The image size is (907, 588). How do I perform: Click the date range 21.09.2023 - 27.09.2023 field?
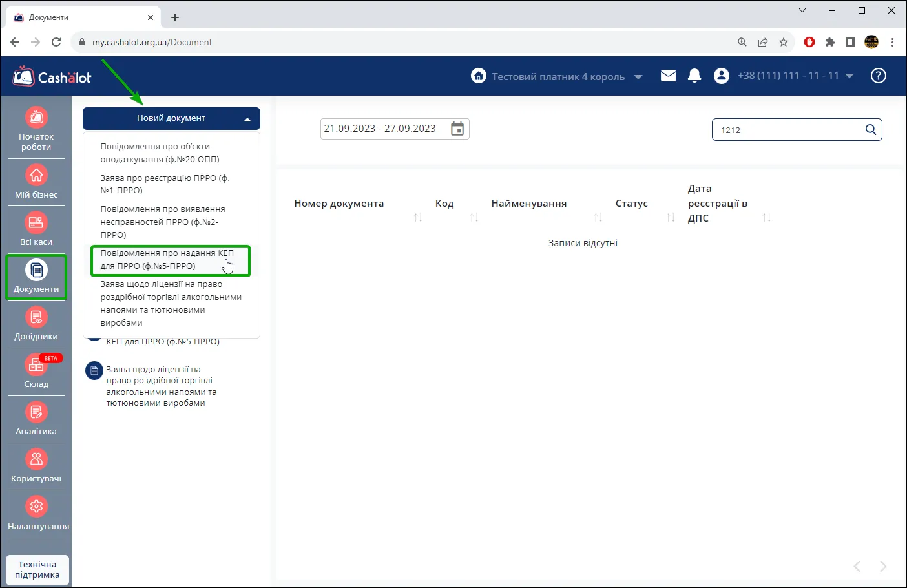coord(395,129)
